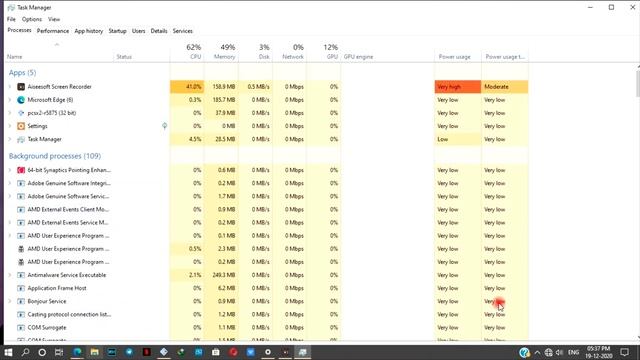Click the Microsoft Edge process icon
The width and height of the screenshot is (640, 360).
(21, 100)
